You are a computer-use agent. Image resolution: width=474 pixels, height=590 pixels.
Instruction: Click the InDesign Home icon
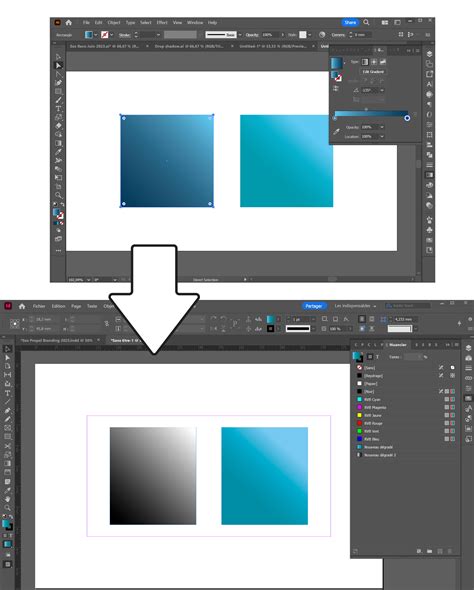(x=22, y=306)
